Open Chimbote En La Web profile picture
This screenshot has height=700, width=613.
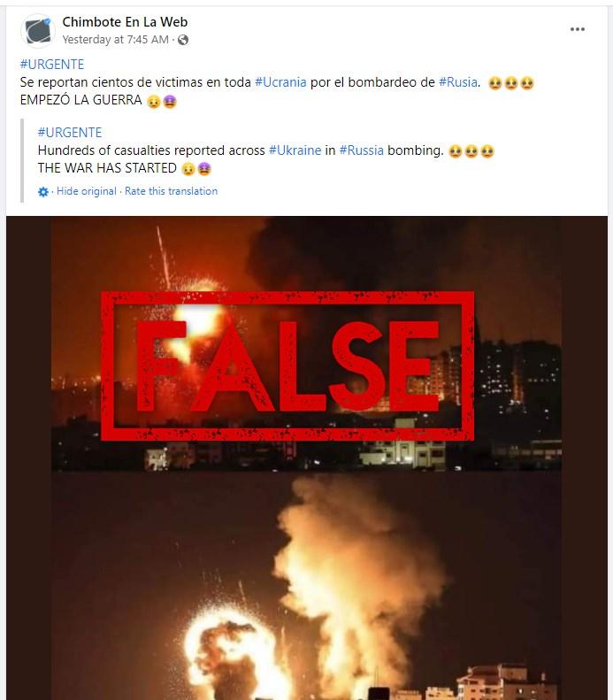(38, 31)
